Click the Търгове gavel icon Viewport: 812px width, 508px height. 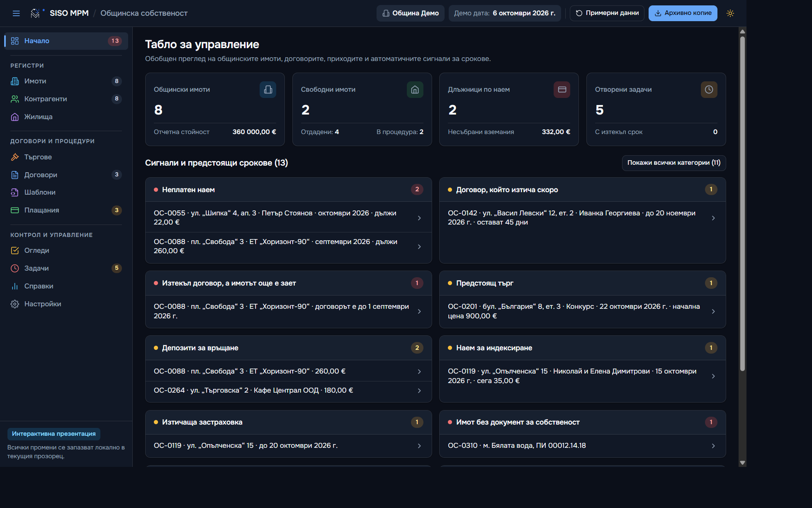click(x=15, y=157)
